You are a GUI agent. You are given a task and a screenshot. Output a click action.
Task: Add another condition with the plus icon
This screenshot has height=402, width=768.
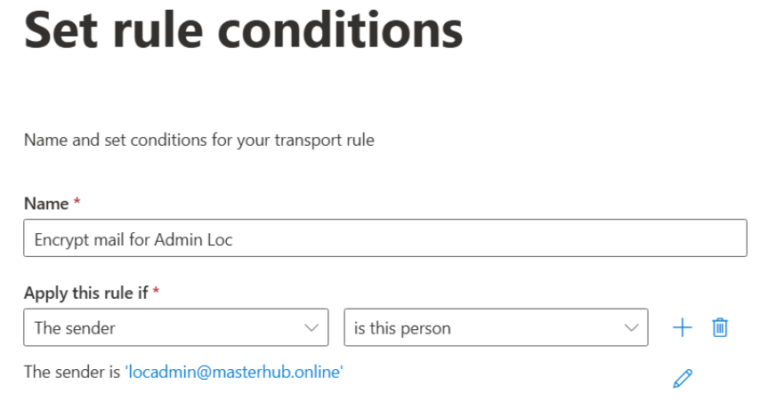click(682, 327)
